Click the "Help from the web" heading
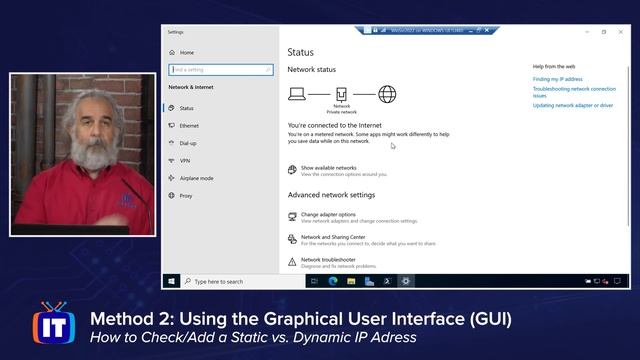This screenshot has width=640, height=360. point(554,67)
